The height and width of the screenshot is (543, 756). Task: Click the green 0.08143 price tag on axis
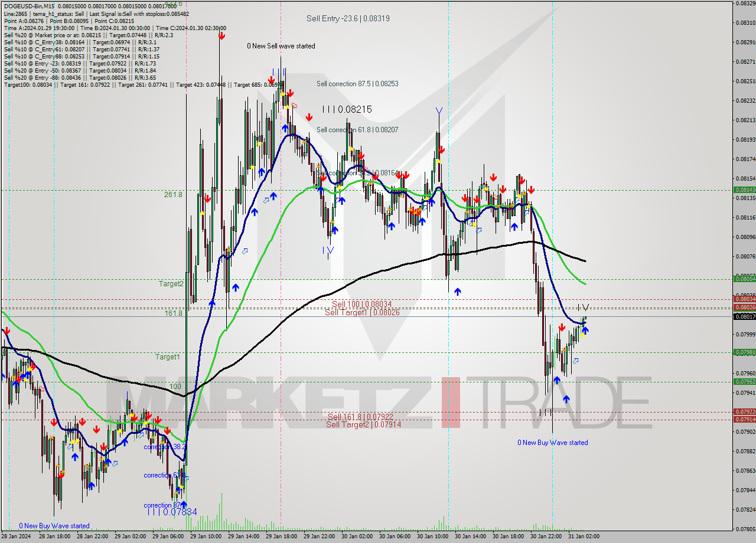click(x=744, y=190)
